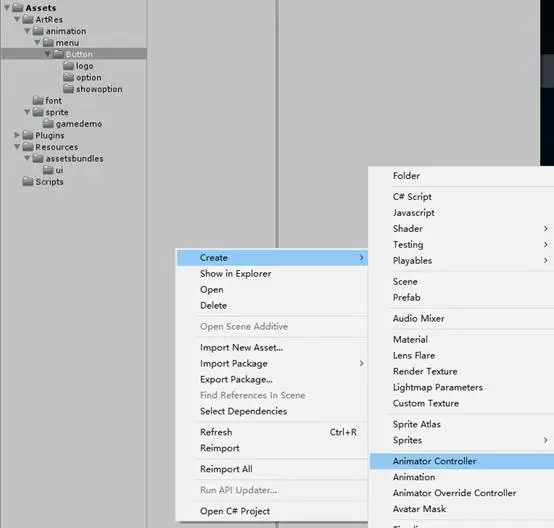Click the Assets folder icon
This screenshot has height=528, width=554.
[x=18, y=7]
